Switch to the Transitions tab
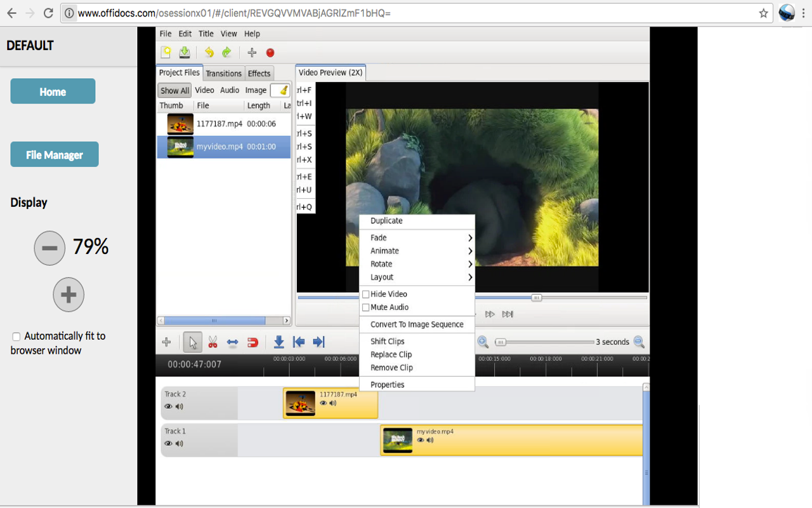 coord(224,73)
